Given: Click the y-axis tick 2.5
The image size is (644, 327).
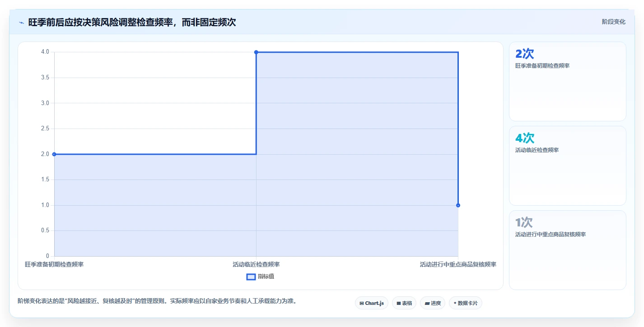Looking at the screenshot, I should click(45, 129).
